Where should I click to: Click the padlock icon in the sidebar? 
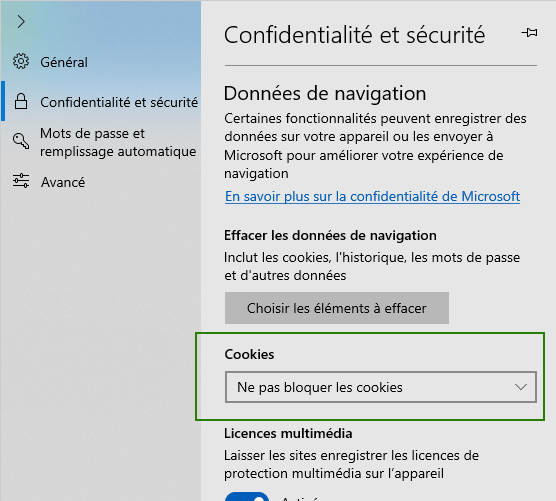[x=21, y=101]
